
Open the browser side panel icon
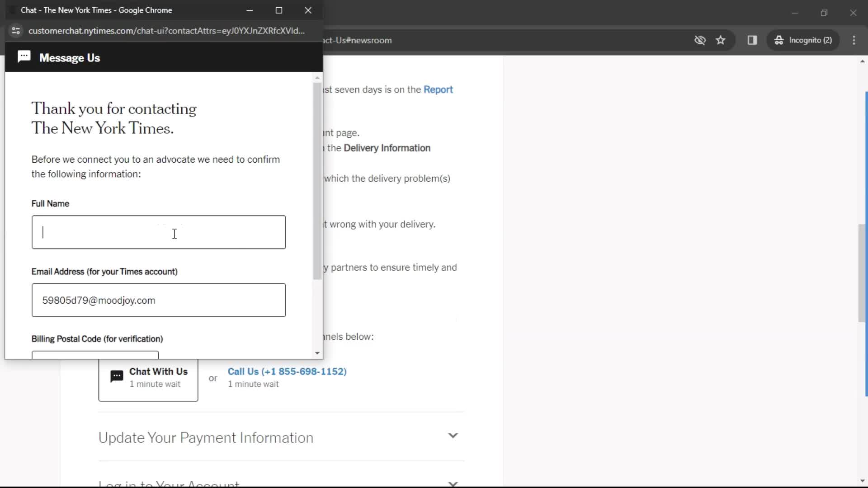tap(752, 40)
